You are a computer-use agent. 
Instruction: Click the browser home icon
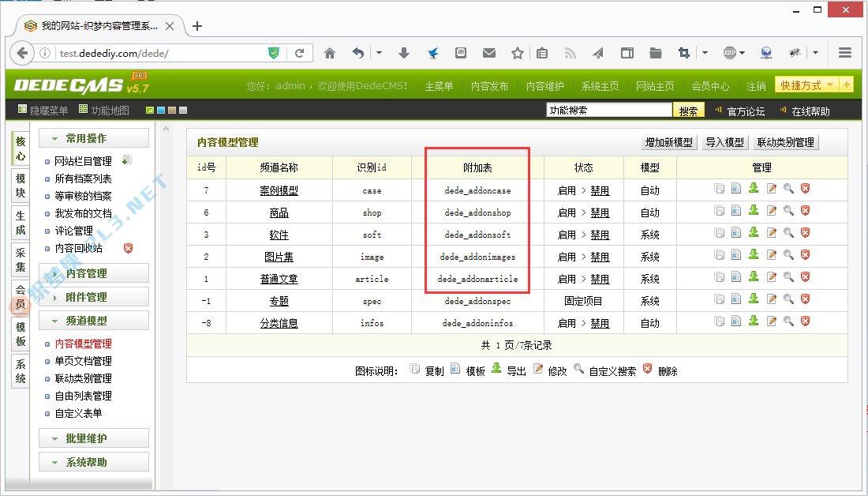[330, 53]
